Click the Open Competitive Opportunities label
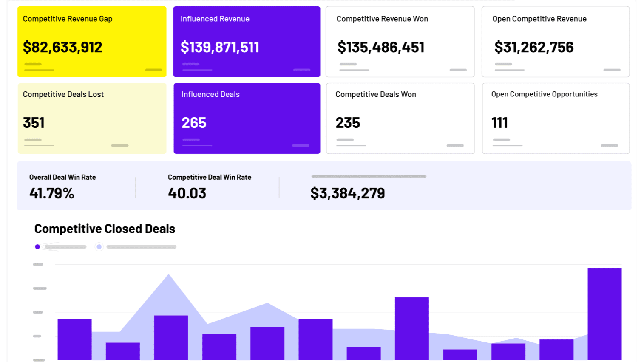Screen dimensions: 644x362 (545, 94)
